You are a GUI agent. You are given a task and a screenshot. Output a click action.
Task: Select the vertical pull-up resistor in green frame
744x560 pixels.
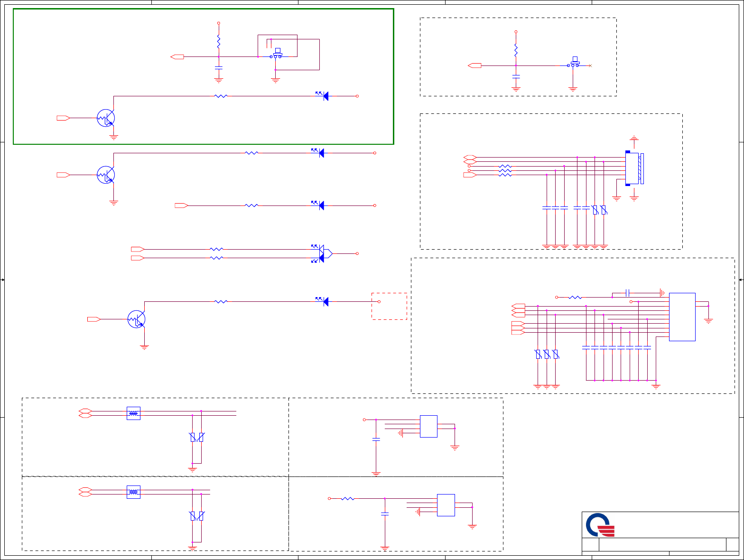click(219, 41)
